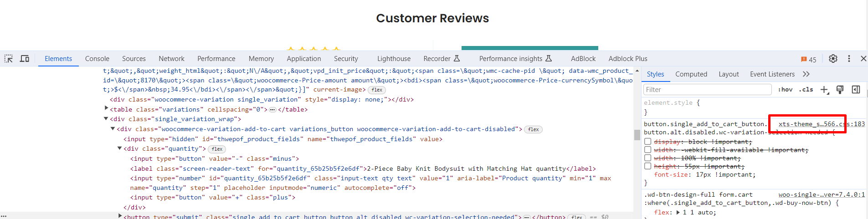868x219 pixels.
Task: Open the Event Listeners tab
Action: pyautogui.click(x=772, y=74)
